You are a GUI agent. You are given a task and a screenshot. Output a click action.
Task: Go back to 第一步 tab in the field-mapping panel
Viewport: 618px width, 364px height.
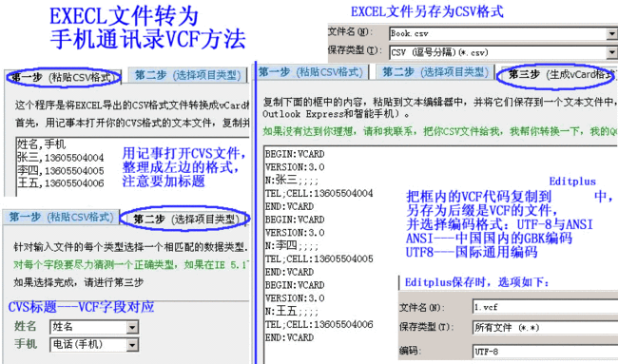[x=61, y=217]
